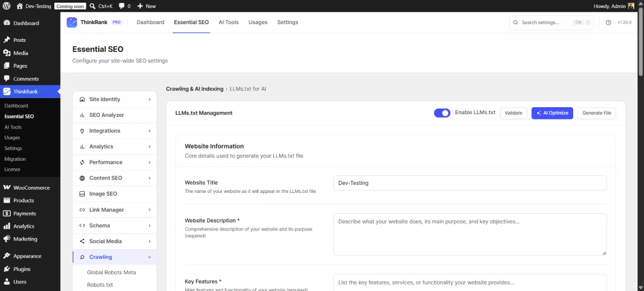Open the help question mark icon

coord(609,23)
